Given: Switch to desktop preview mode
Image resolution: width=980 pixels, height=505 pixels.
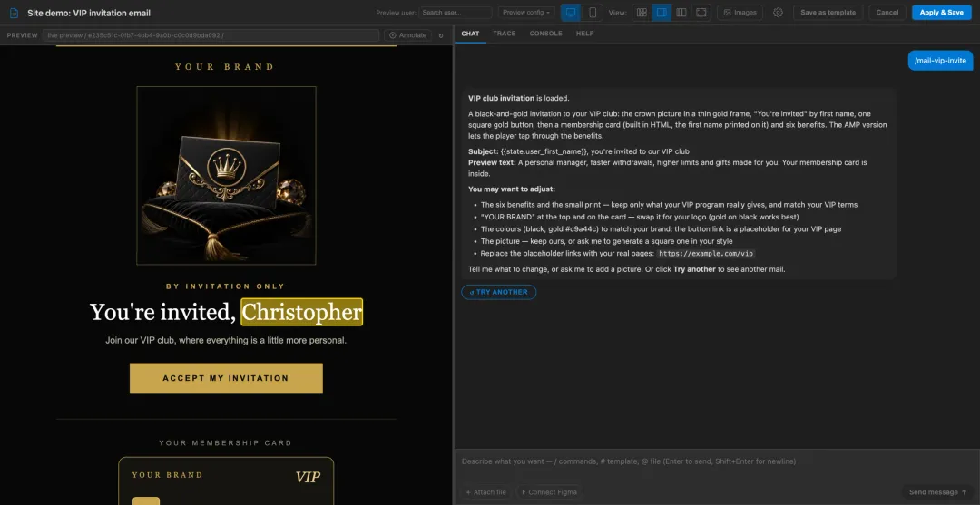Looking at the screenshot, I should [570, 13].
